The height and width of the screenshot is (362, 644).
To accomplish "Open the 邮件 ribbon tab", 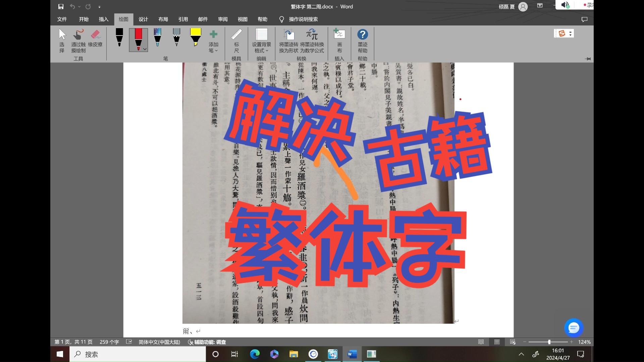I will click(x=203, y=19).
